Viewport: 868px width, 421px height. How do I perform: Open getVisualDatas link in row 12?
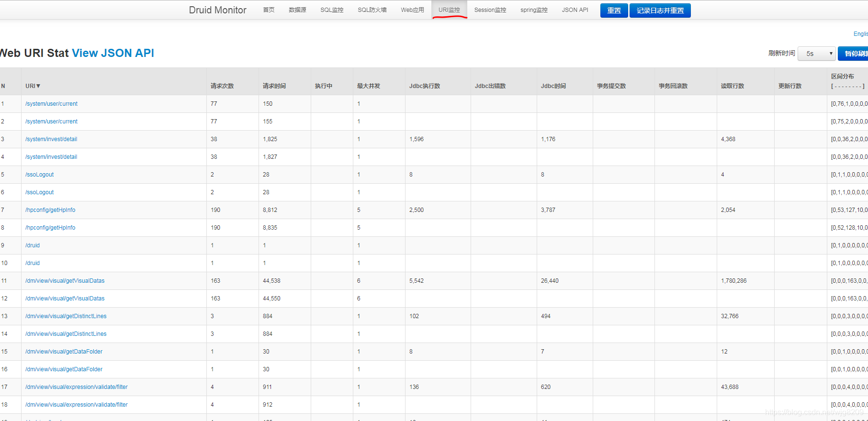pos(65,299)
